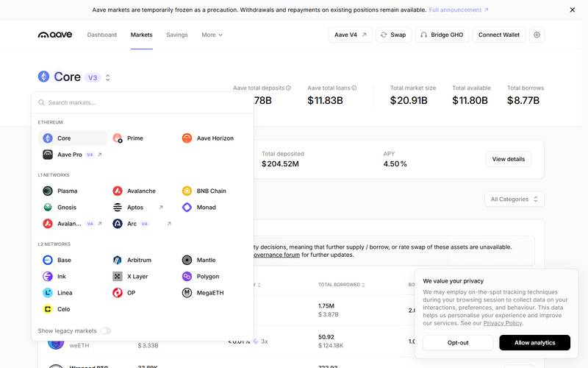Viewport: 588px width, 368px height.
Task: Open the Markets tab
Action: (141, 35)
